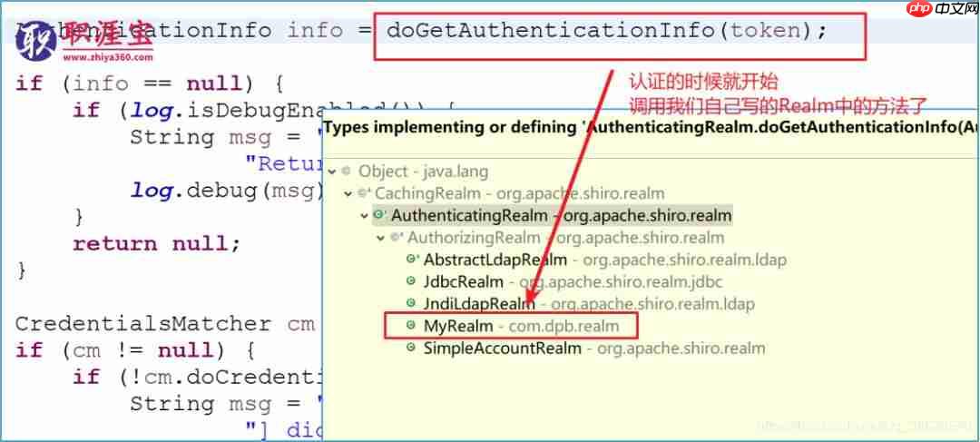Image resolution: width=980 pixels, height=442 pixels.
Task: Click the SimpleAccountRealm class icon
Action: point(411,347)
